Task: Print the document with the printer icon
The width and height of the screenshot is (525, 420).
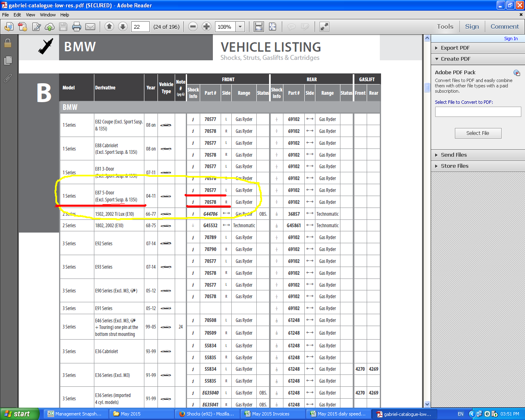Action: click(77, 27)
